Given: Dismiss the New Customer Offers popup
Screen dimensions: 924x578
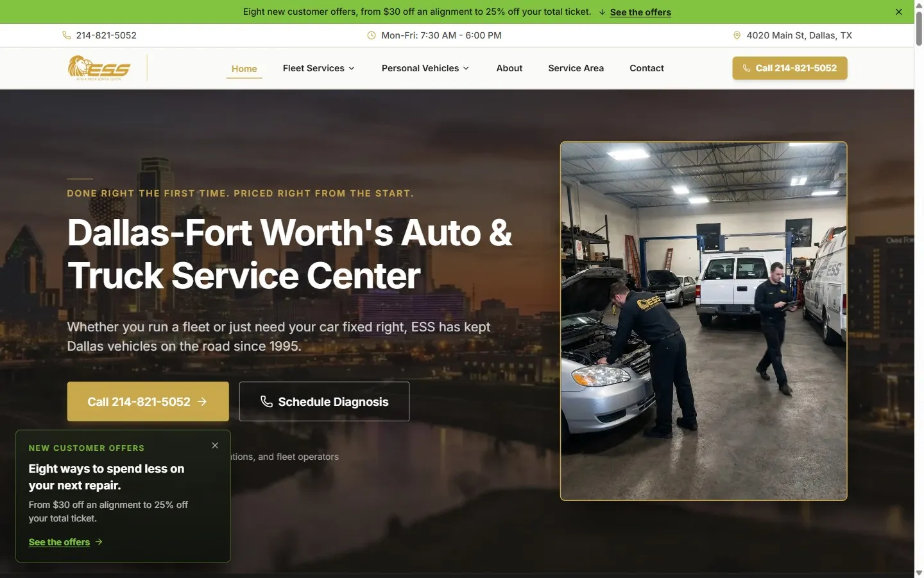Looking at the screenshot, I should pyautogui.click(x=215, y=445).
